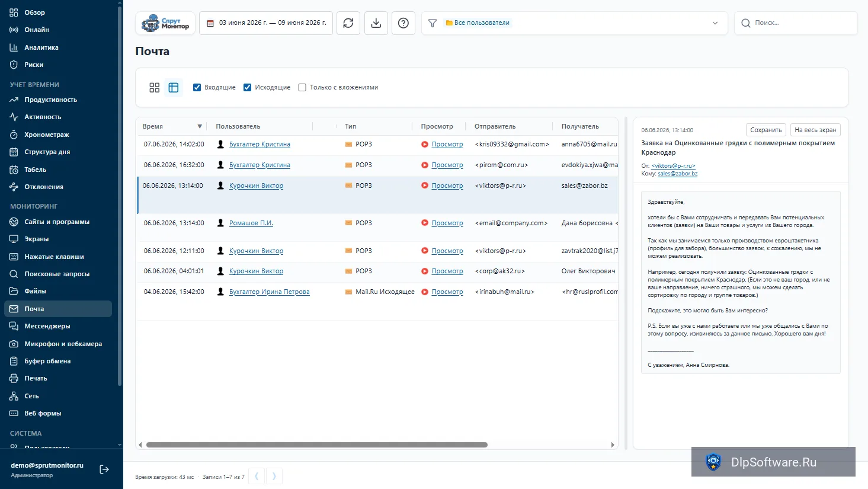Click play icon in 04.06.2026, 15:42:00 row
868x489 pixels.
pos(425,292)
